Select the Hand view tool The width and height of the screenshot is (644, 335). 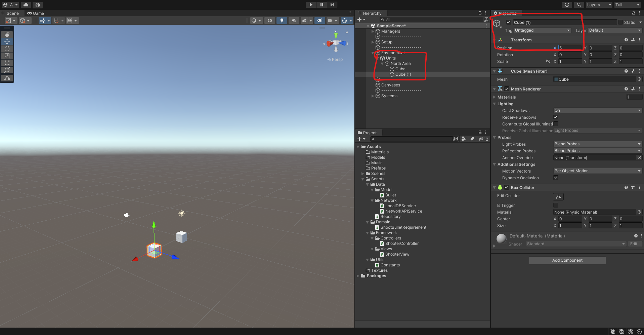coord(7,35)
